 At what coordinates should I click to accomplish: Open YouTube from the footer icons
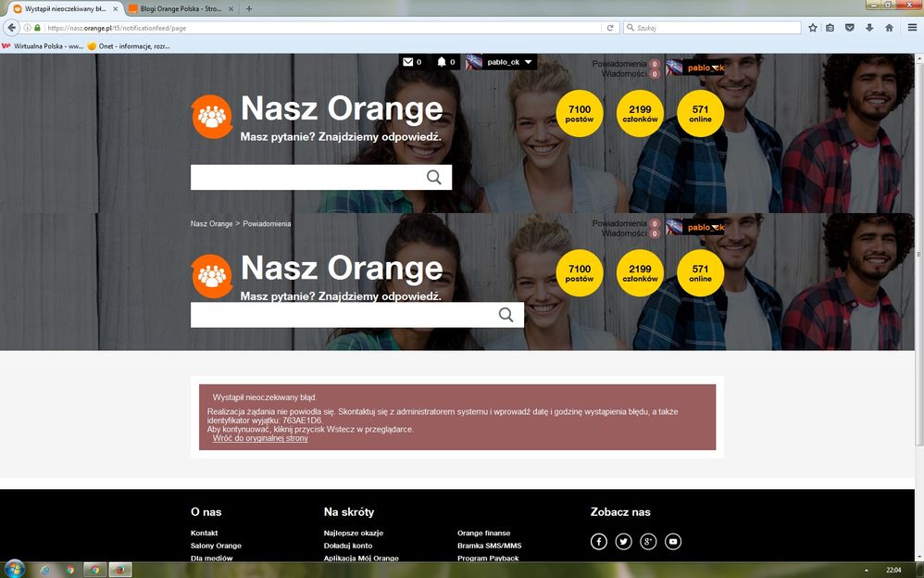pyautogui.click(x=673, y=541)
